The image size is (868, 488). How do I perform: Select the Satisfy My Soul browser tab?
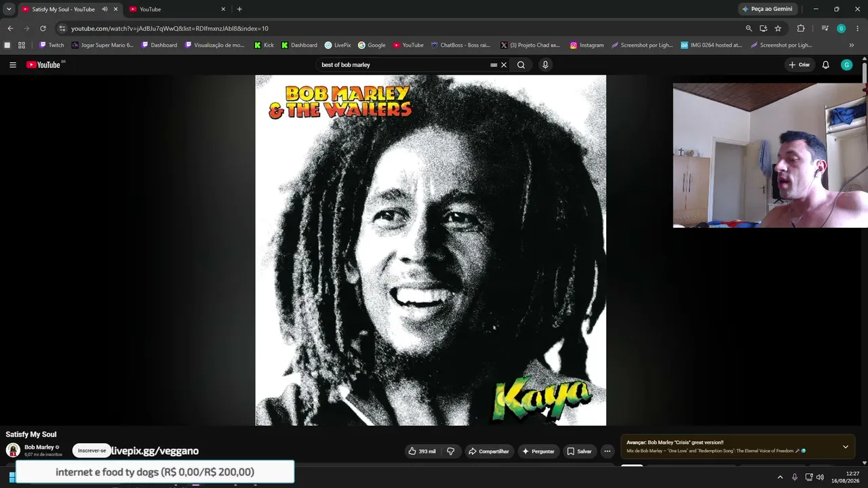coord(63,9)
